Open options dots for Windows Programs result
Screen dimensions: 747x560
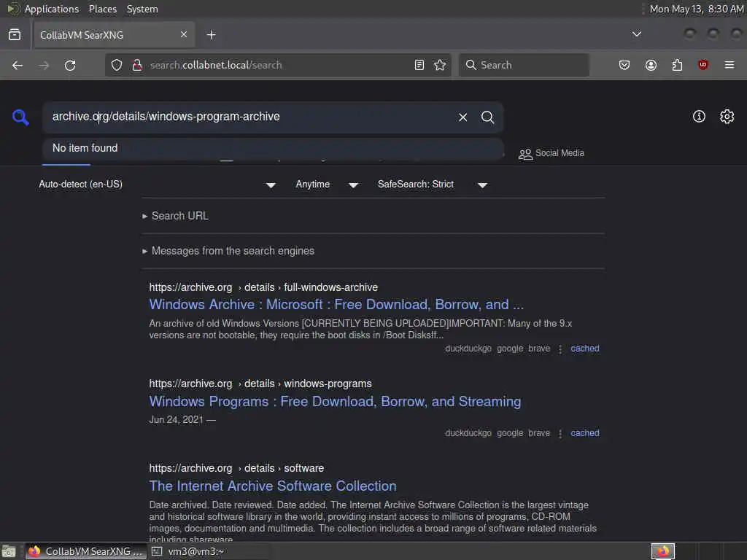click(560, 433)
